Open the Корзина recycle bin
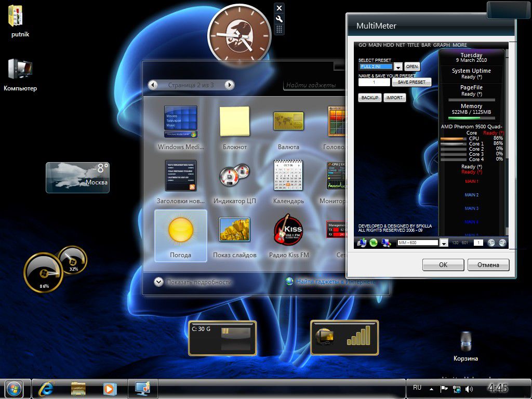 [x=465, y=342]
